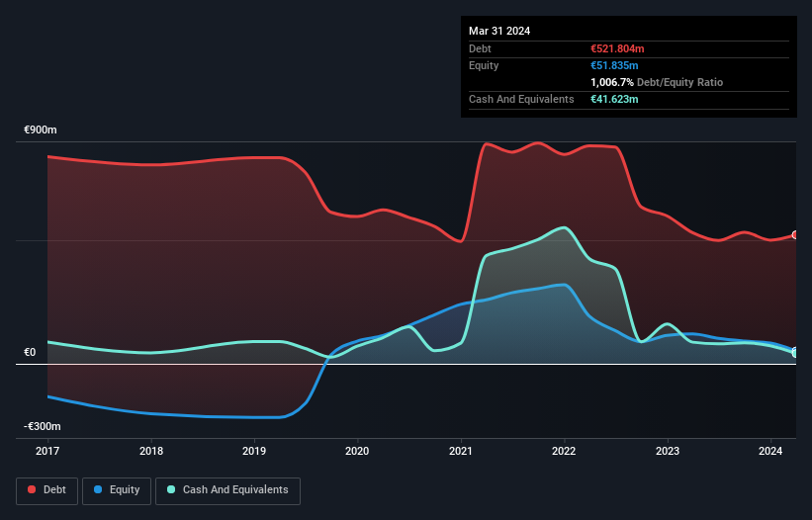This screenshot has height=520, width=812.
Task: Click the blue Equity legend dot
Action: point(98,489)
